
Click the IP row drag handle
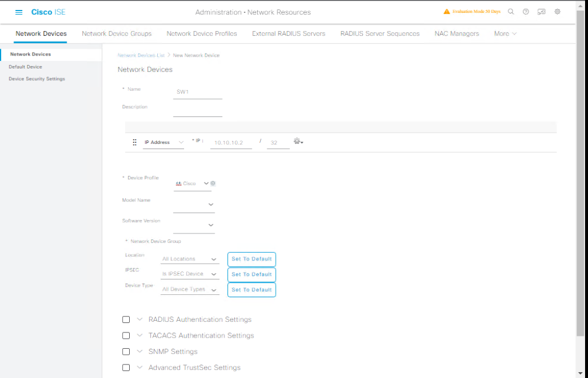[134, 143]
